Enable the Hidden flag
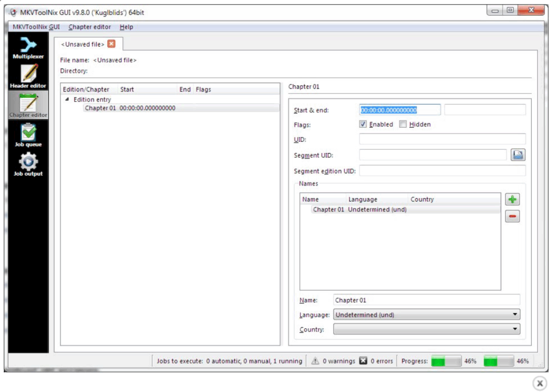 [x=403, y=124]
